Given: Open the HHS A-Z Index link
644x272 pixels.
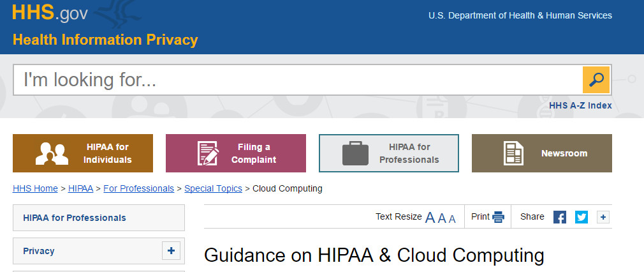Looking at the screenshot, I should point(580,106).
